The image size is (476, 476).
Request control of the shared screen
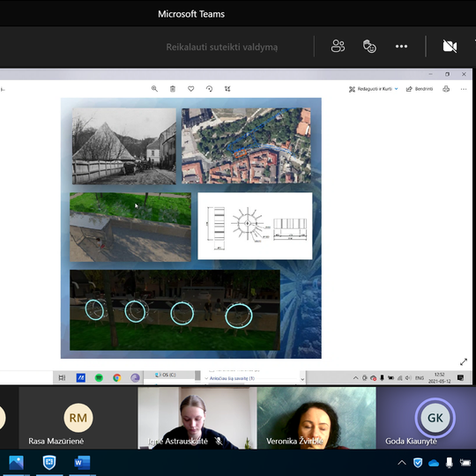click(x=221, y=48)
